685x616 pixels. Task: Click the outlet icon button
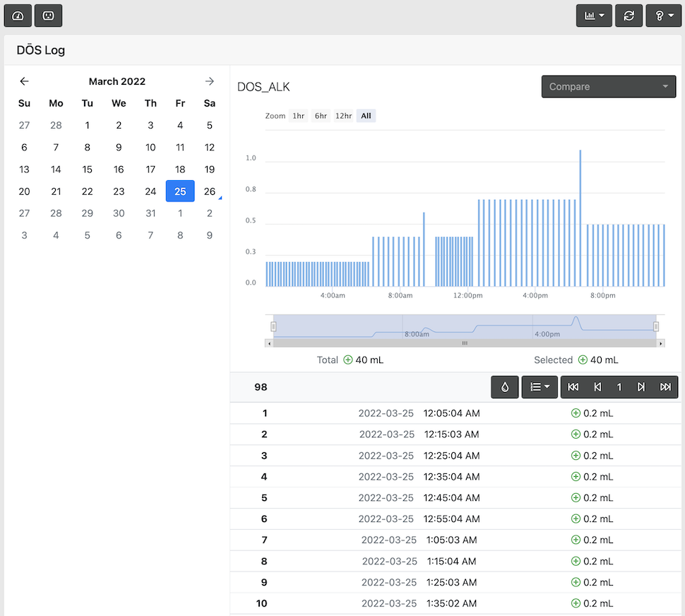tap(48, 16)
